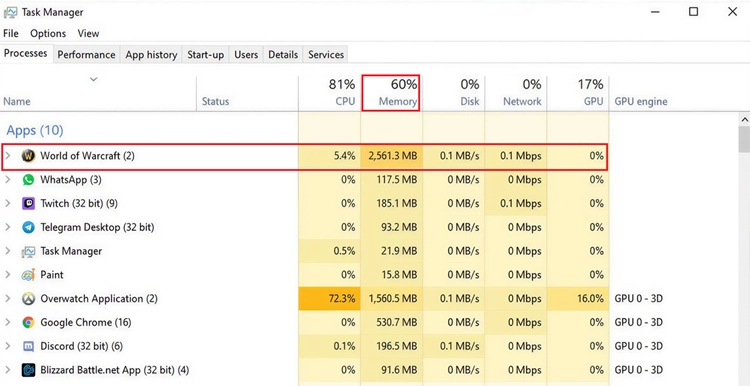Click the Telegram Desktop icon

[x=28, y=227]
